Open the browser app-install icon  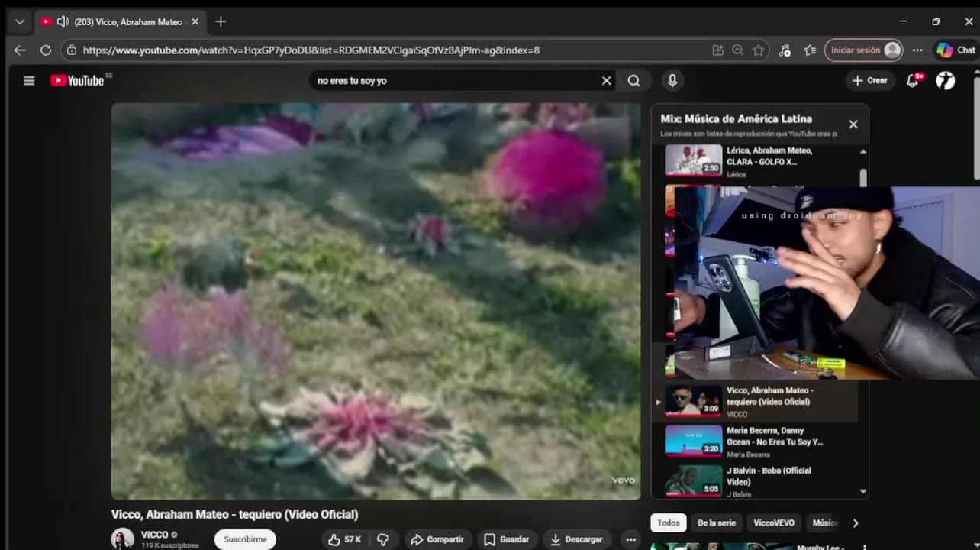click(x=717, y=50)
